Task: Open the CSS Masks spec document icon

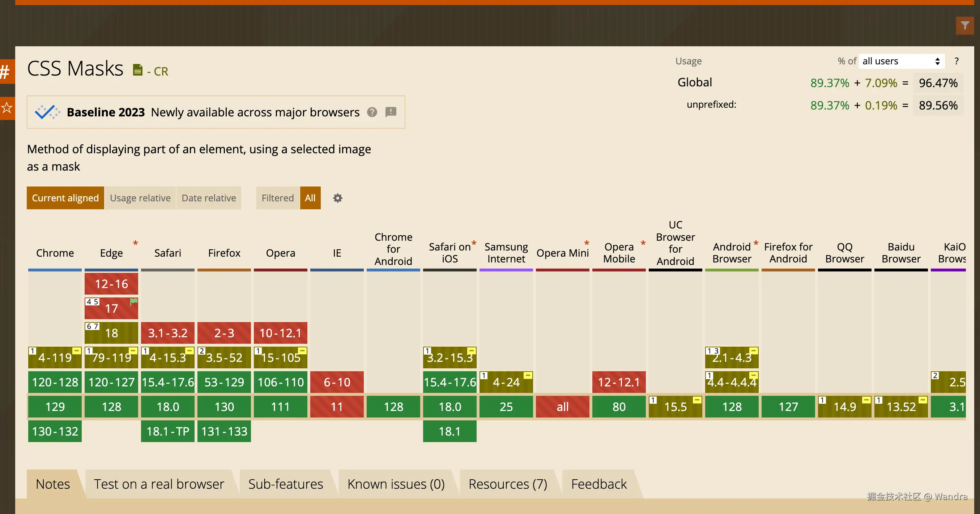Action: click(x=137, y=70)
